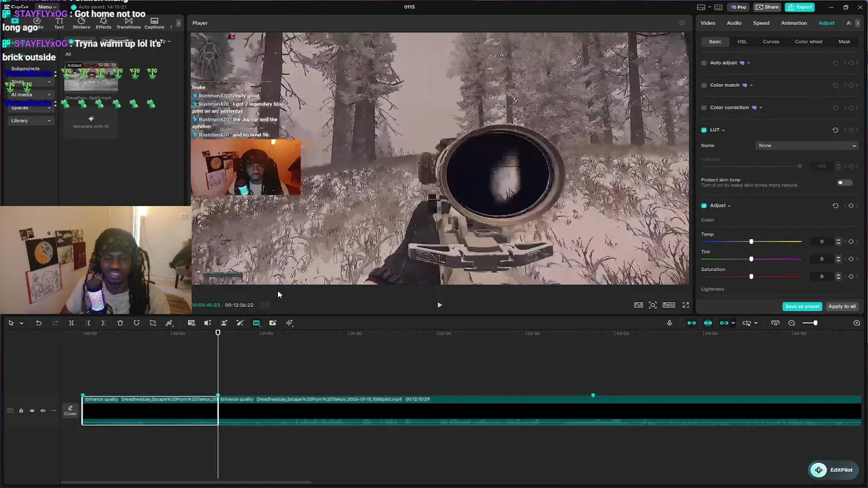Click the Full quality preview icon
Viewport: 868px width, 488px height.
click(638, 305)
